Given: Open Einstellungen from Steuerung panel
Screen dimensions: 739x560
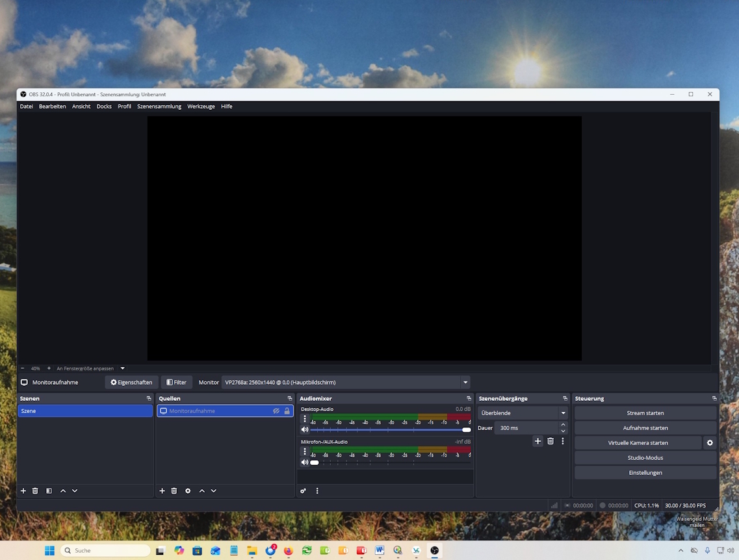Looking at the screenshot, I should 645,473.
